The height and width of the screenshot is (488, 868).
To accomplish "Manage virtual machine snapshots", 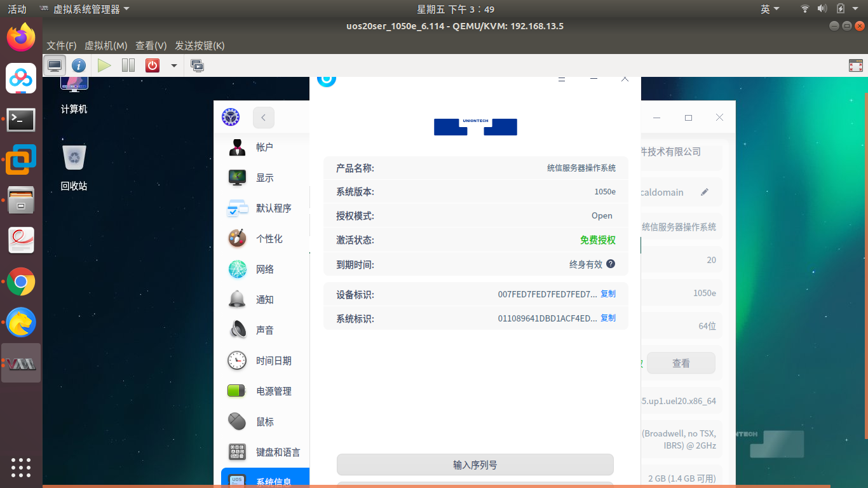I will click(x=197, y=65).
